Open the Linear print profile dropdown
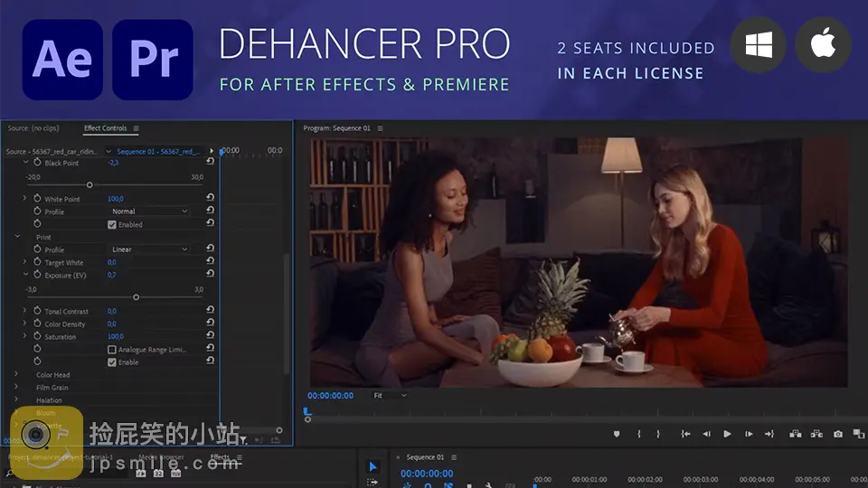The height and width of the screenshot is (488, 868). click(149, 249)
